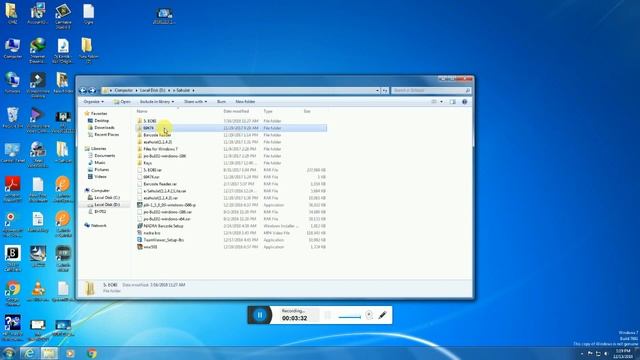Open Internet Download Manager desktop icon

click(x=38, y=51)
